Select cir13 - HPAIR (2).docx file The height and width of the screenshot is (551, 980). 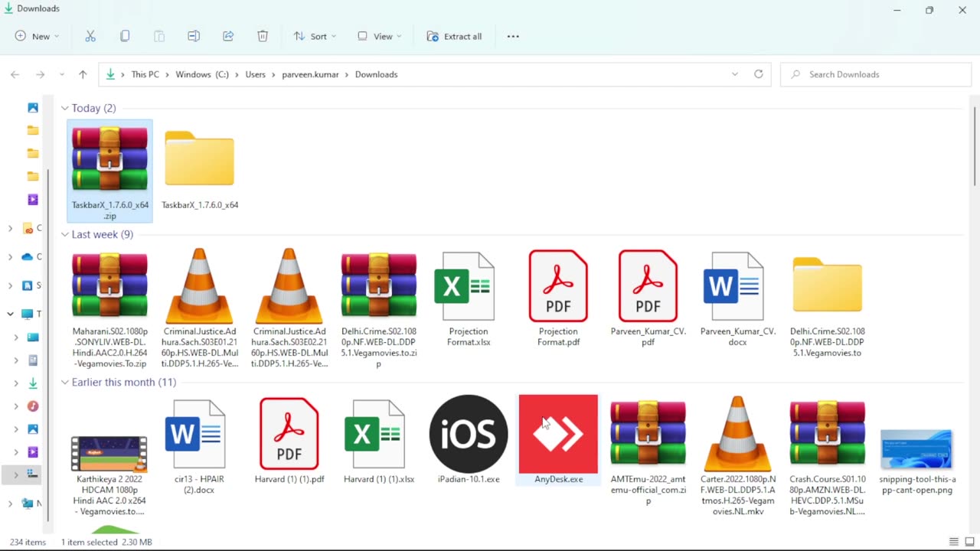195,434
